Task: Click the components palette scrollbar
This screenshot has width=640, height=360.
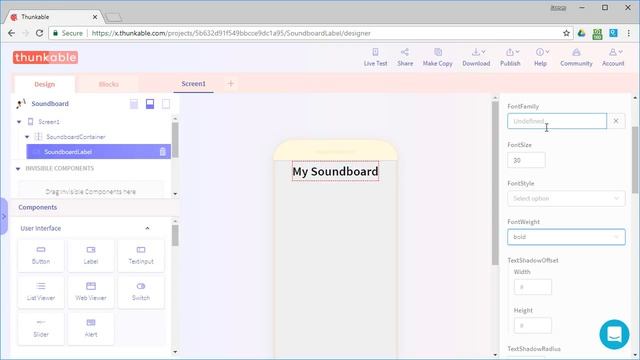Action: 175,236
